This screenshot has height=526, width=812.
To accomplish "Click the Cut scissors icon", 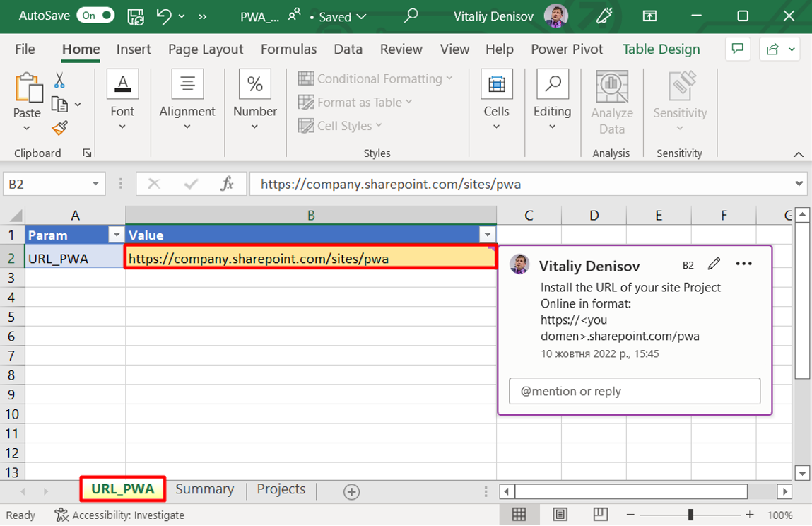I will tap(59, 80).
